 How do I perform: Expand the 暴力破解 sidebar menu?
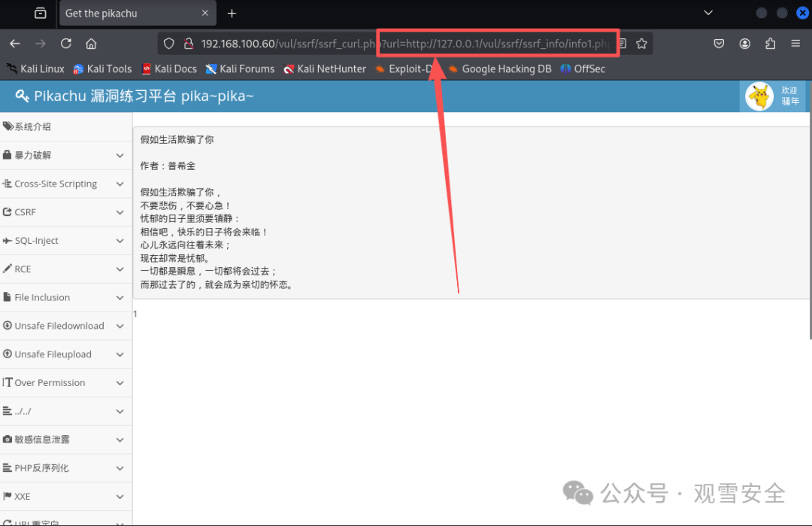pos(65,155)
